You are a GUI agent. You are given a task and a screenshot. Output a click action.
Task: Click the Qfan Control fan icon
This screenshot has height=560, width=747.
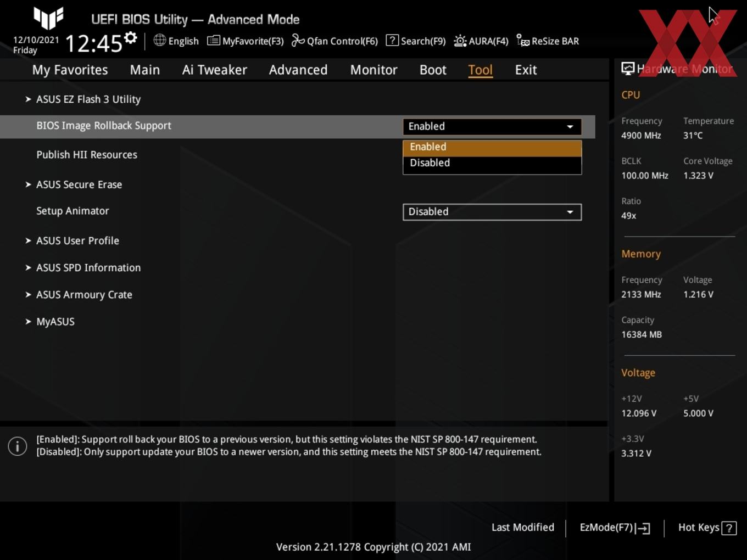coord(298,40)
